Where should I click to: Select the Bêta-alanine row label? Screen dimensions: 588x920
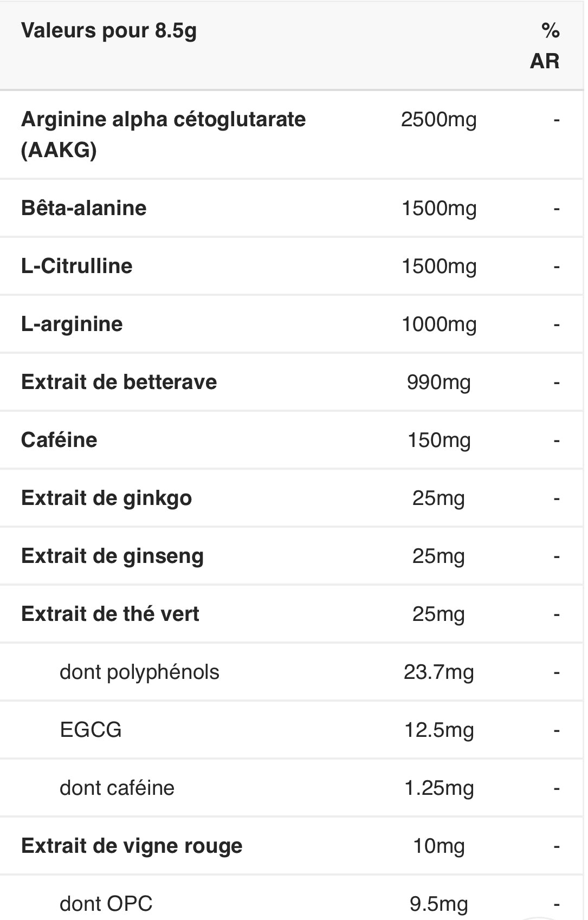(84, 208)
